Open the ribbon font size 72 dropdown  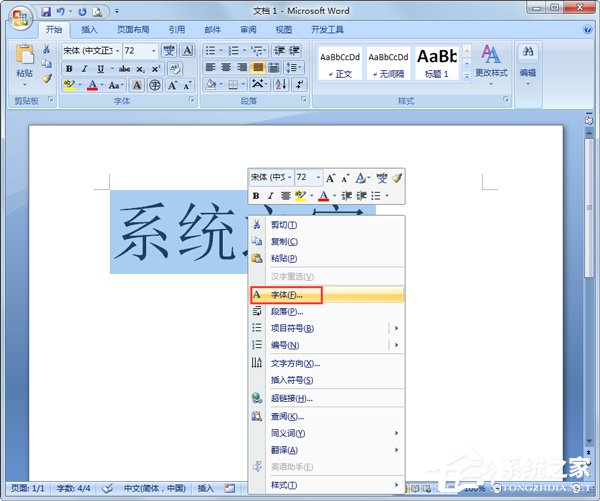154,50
